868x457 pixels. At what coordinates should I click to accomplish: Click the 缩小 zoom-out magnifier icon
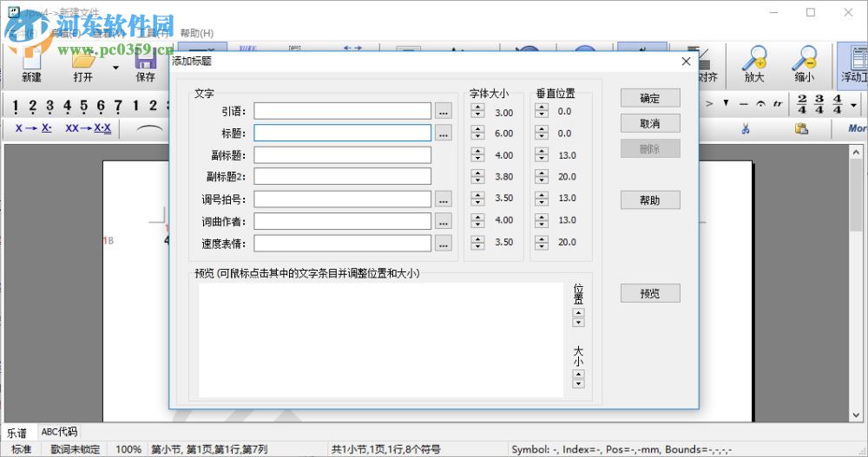(x=805, y=65)
